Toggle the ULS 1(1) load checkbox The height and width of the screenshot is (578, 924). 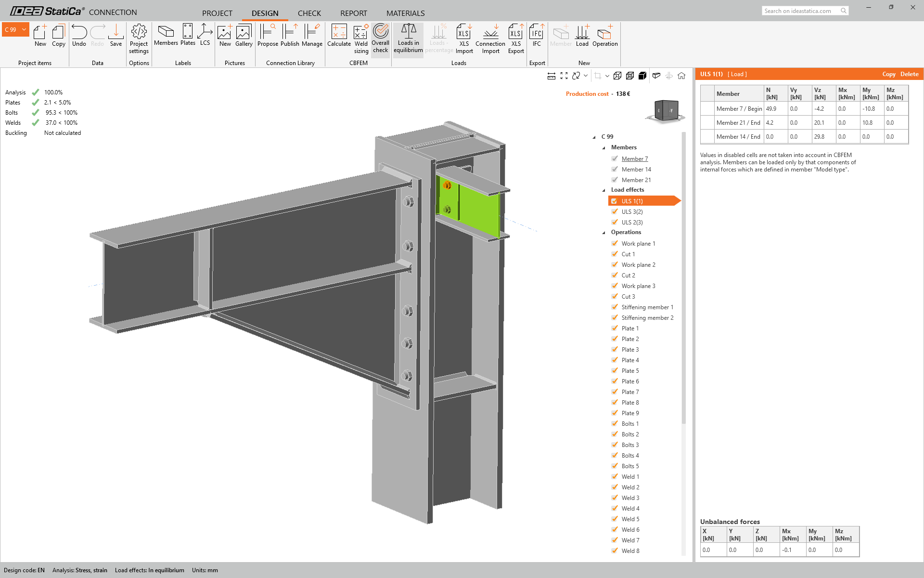[615, 201]
